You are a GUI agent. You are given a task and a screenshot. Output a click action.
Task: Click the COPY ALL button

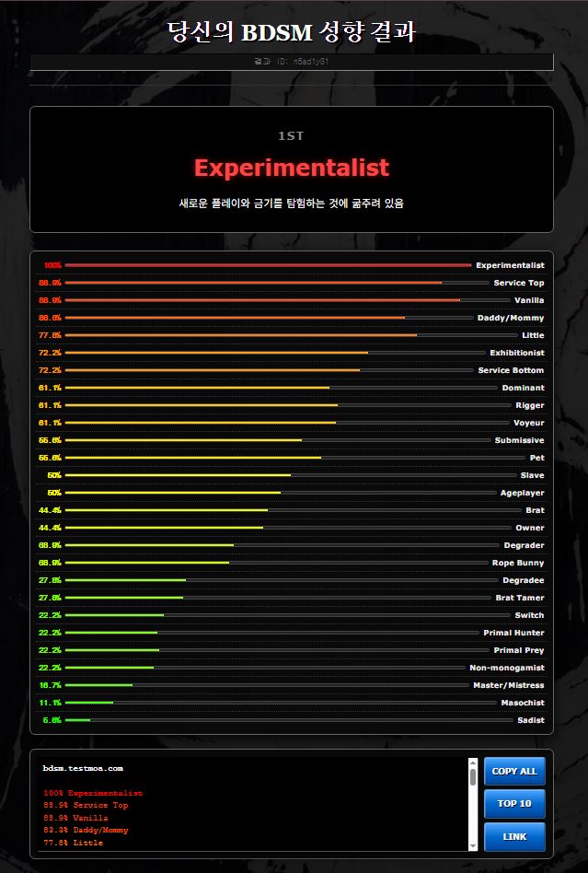(x=514, y=771)
